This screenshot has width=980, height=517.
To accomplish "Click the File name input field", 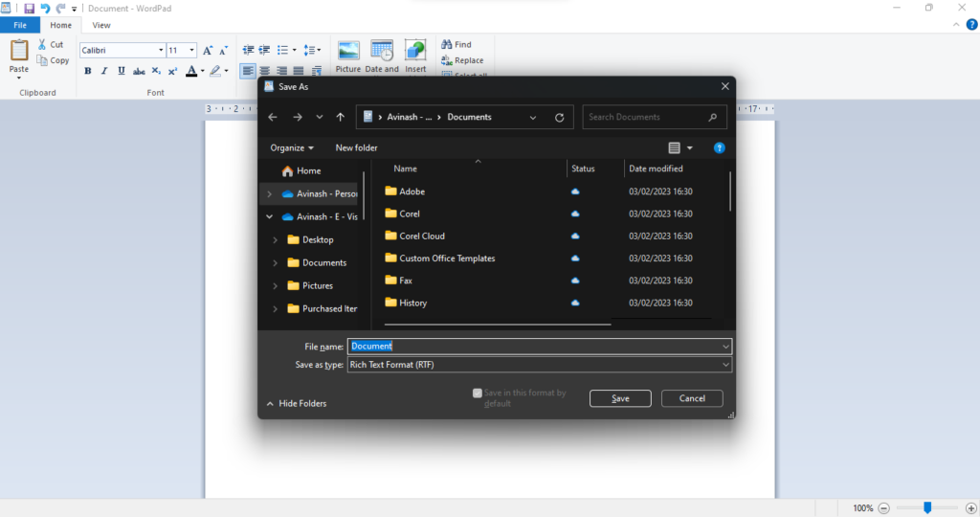I will (x=539, y=347).
